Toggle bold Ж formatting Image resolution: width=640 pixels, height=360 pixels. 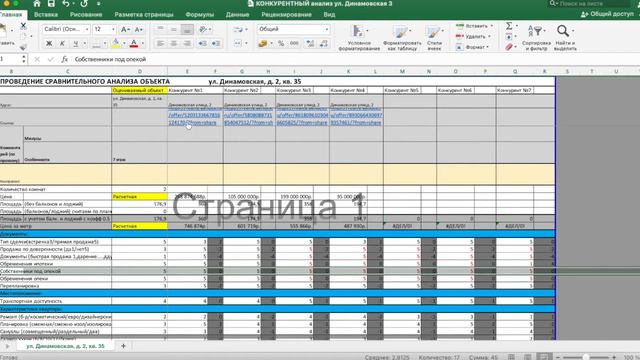click(49, 43)
